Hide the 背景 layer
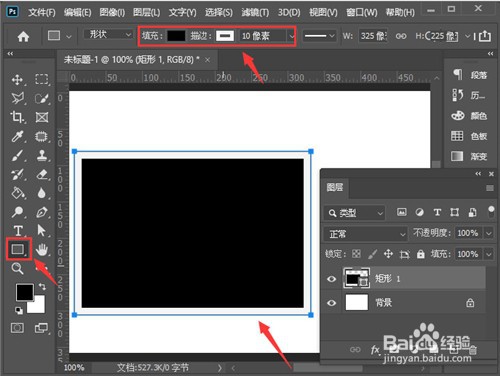 tap(331, 303)
